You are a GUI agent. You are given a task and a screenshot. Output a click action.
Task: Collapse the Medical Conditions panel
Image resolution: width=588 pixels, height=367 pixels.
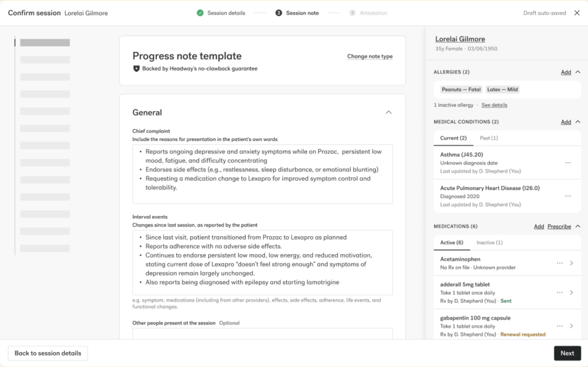point(578,122)
